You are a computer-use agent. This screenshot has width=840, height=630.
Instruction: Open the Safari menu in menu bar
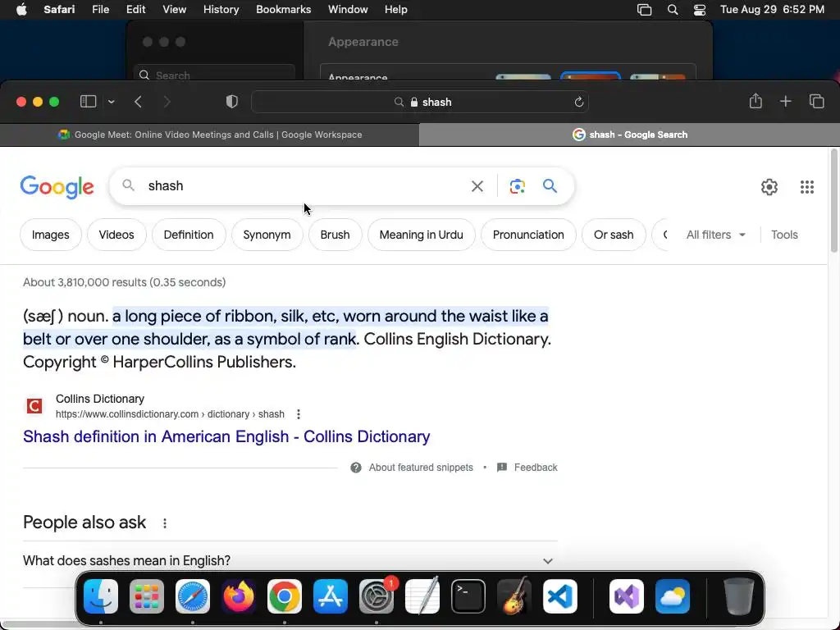59,10
